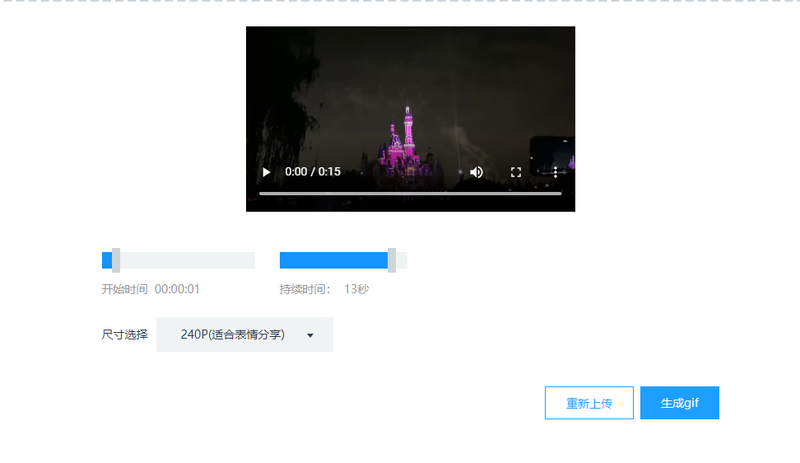
Task: Click the dropdown arrow next to 240P
Action: pos(310,335)
